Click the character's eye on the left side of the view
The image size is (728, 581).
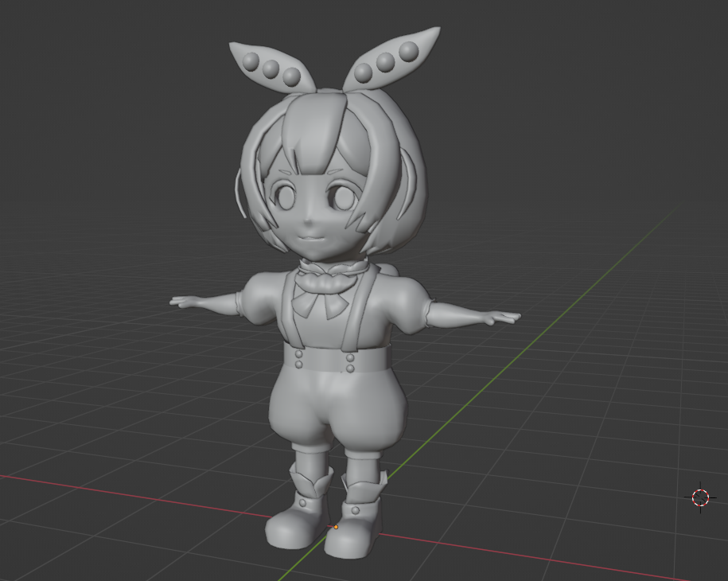tap(286, 193)
